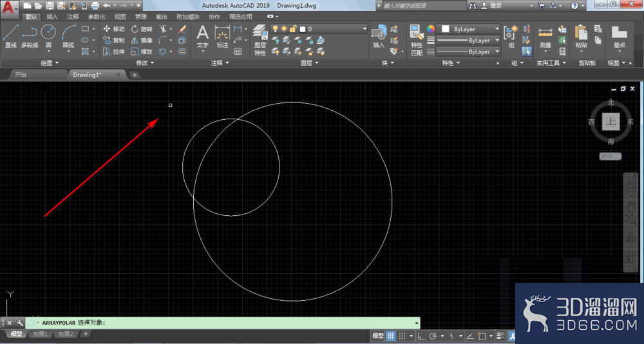Image resolution: width=644 pixels, height=344 pixels.
Task: Toggle lineweight display in status bar
Action: coord(500,336)
